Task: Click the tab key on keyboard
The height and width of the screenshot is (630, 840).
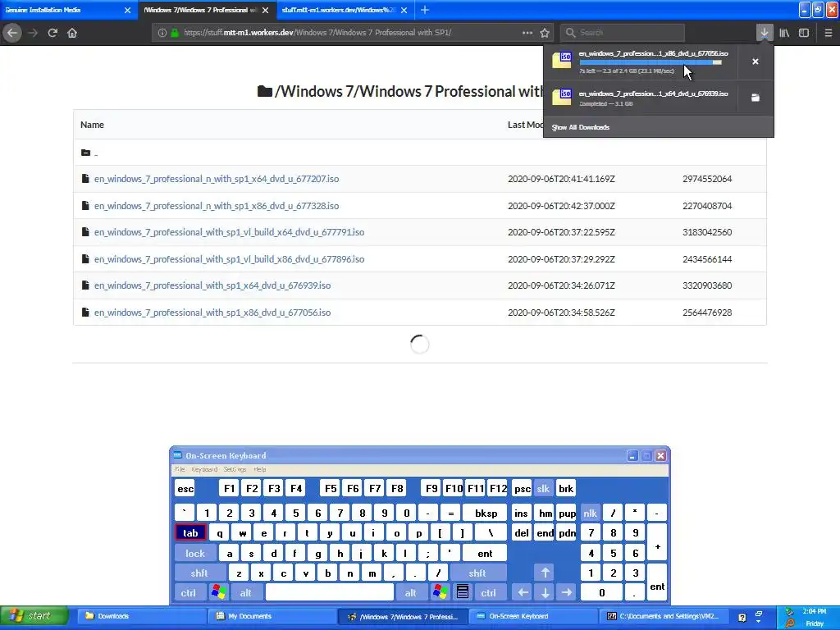Action: 190,533
